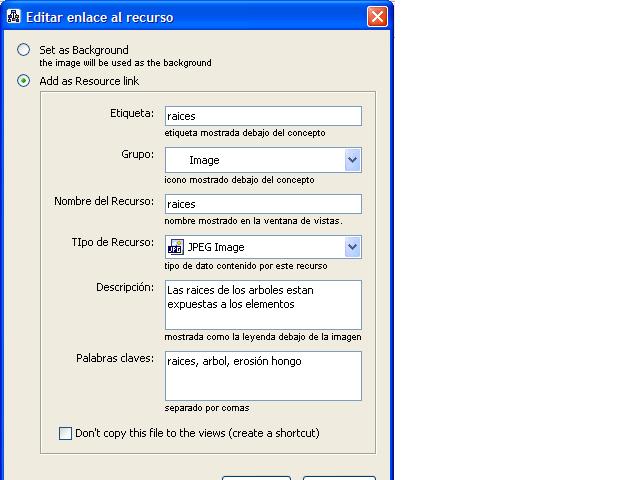Image resolution: width=640 pixels, height=480 pixels.
Task: Click the 'Set as Background' label text
Action: pos(84,50)
